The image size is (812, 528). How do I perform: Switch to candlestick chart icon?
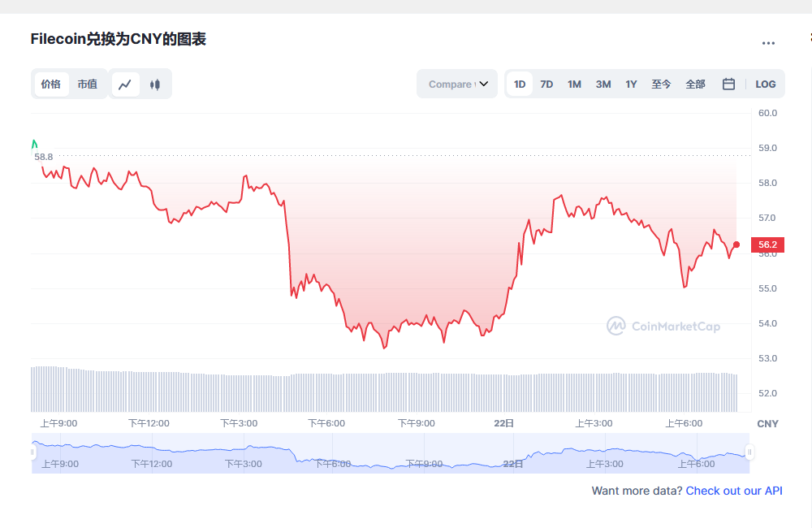pyautogui.click(x=155, y=84)
